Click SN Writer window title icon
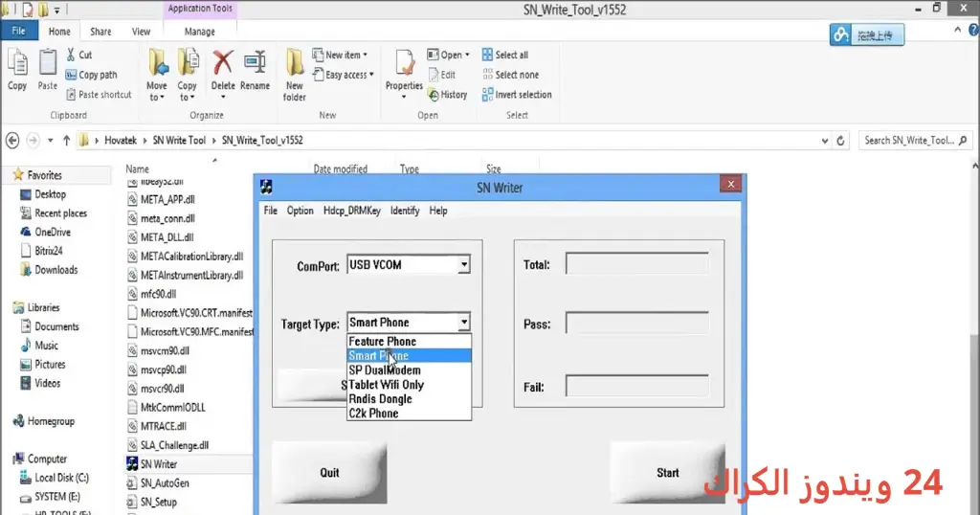 pyautogui.click(x=266, y=187)
